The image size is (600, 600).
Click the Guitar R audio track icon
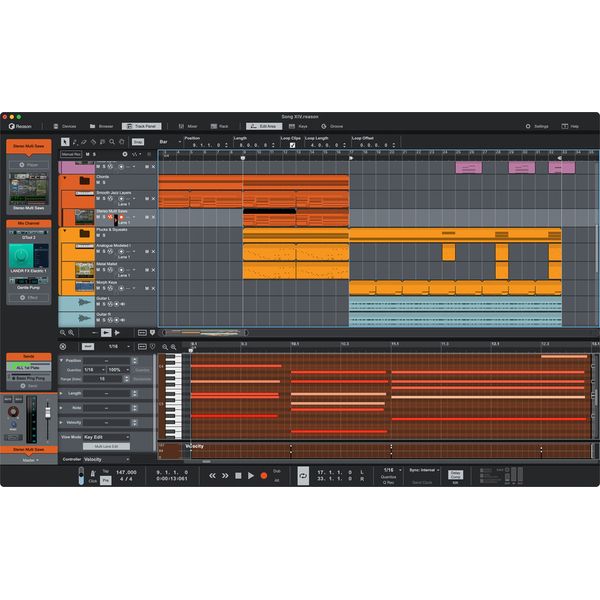pyautogui.click(x=84, y=318)
